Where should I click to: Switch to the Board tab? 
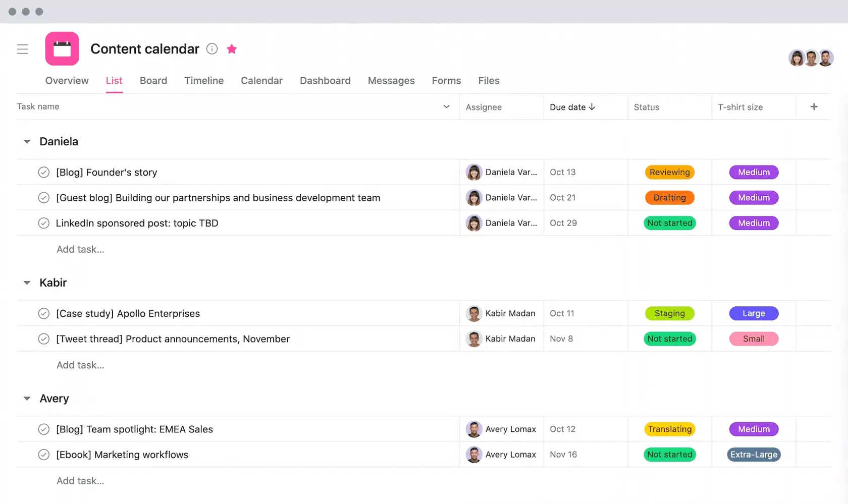[x=153, y=81]
